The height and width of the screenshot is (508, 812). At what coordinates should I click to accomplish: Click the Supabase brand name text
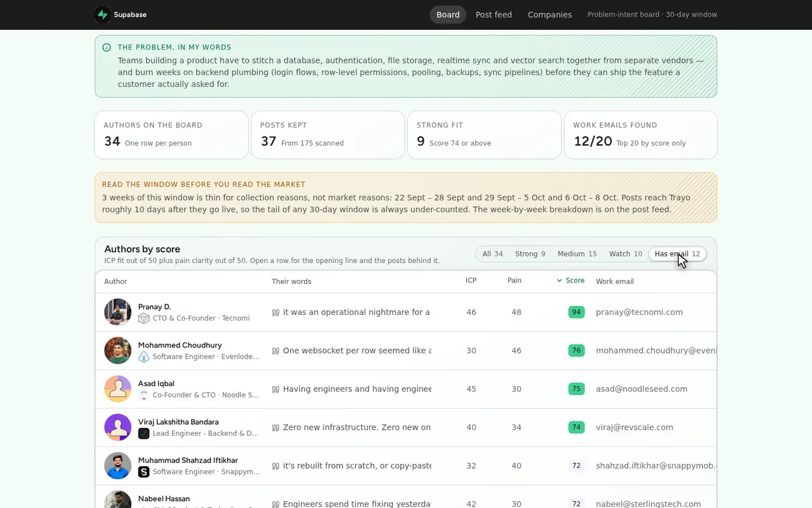[x=130, y=15]
